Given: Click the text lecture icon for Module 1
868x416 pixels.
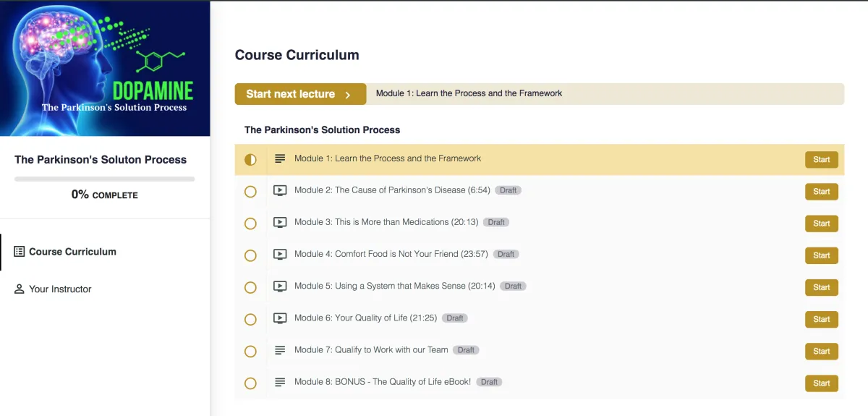Looking at the screenshot, I should [x=280, y=159].
